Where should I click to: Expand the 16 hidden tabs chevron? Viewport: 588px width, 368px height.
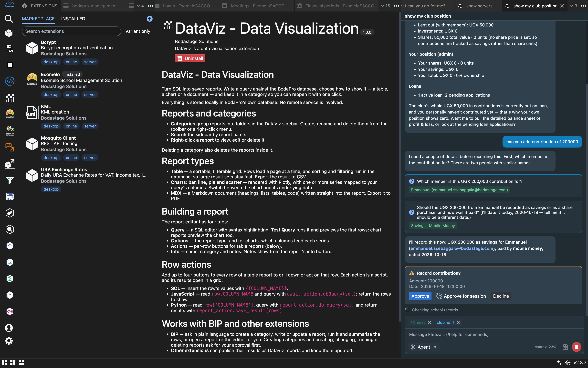point(385,6)
